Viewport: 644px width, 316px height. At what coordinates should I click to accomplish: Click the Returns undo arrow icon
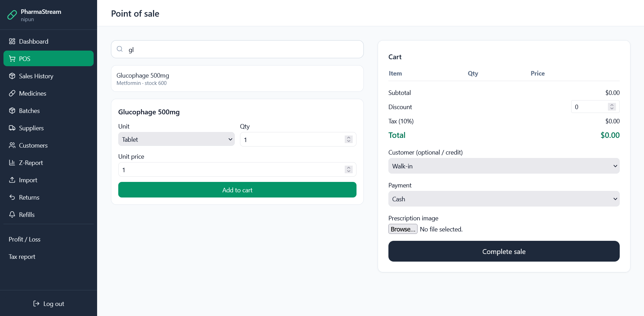[x=12, y=197]
